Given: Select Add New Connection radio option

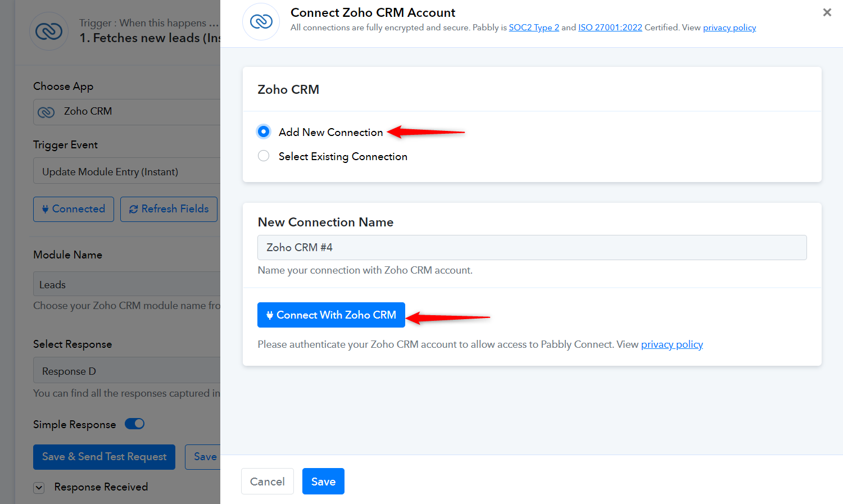Looking at the screenshot, I should pos(264,131).
